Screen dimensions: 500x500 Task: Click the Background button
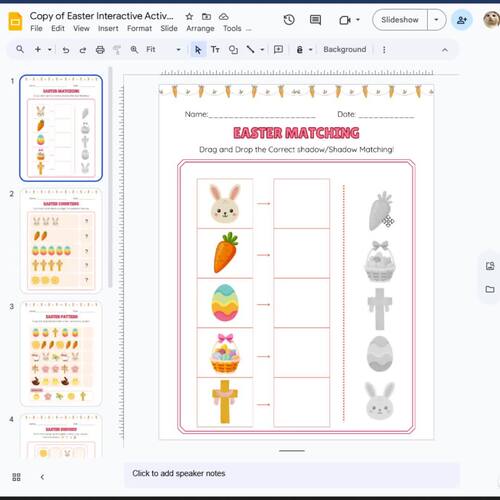(x=345, y=49)
